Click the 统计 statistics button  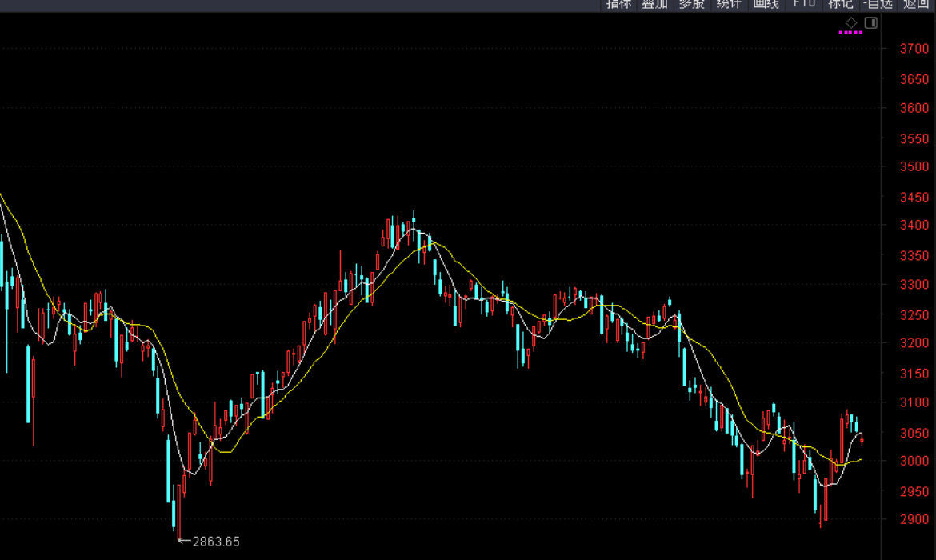coord(728,4)
